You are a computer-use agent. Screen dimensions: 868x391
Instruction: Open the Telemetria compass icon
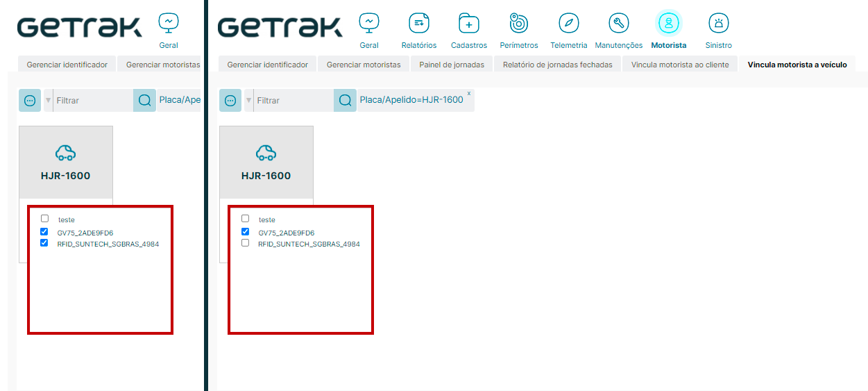[568, 24]
